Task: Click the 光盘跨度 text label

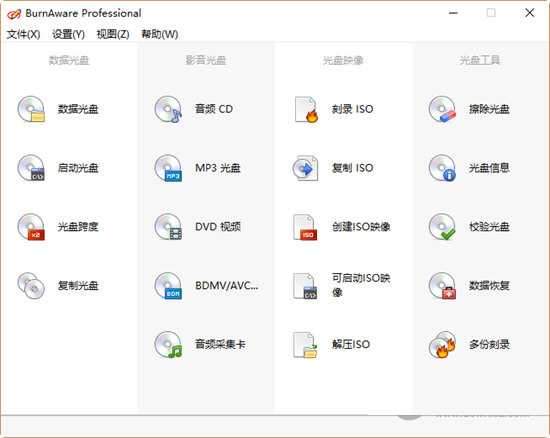Action: click(x=78, y=227)
